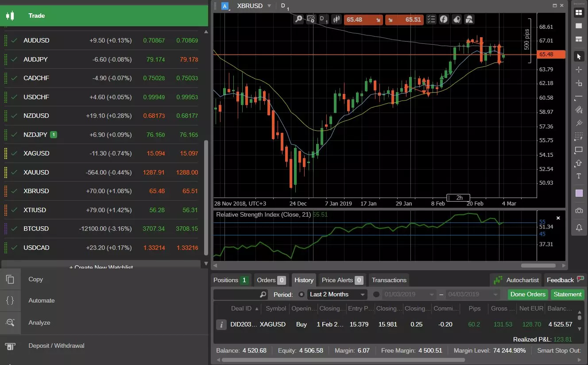588x365 pixels.
Task: Select the XTIUSD watchlist row
Action: [102, 210]
